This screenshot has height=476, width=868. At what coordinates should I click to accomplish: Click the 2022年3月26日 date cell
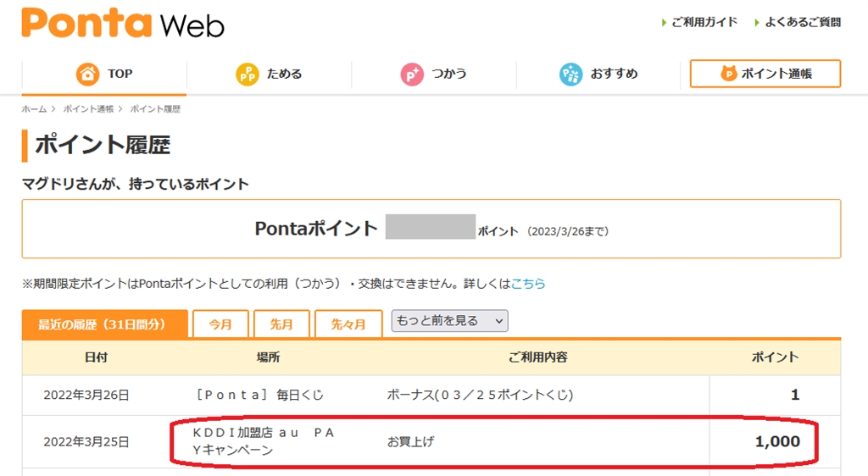pos(86,395)
